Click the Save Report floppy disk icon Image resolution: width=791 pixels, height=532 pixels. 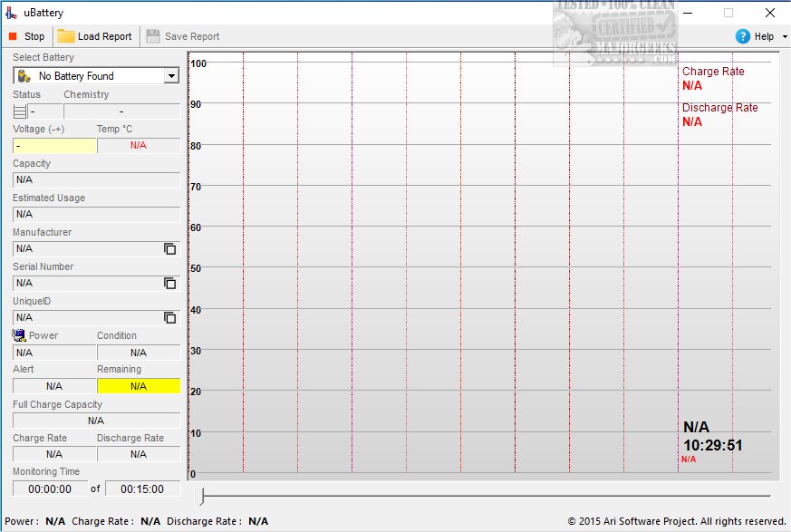click(x=153, y=36)
